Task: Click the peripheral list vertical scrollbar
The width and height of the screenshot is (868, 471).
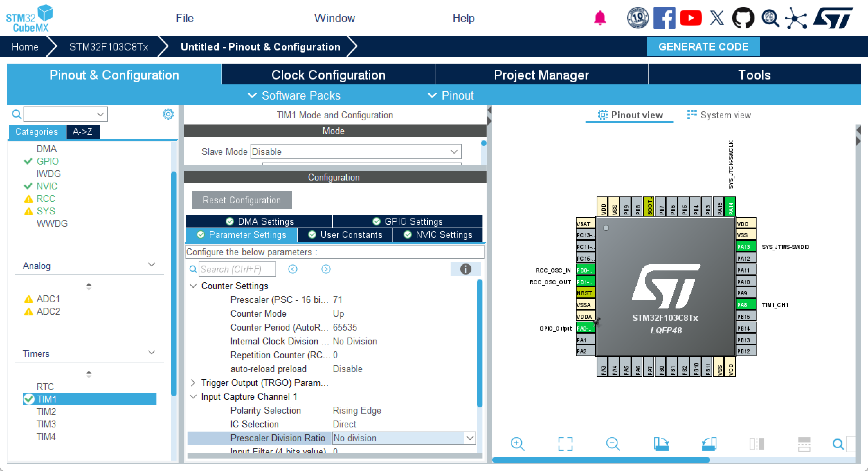Action: pyautogui.click(x=174, y=284)
